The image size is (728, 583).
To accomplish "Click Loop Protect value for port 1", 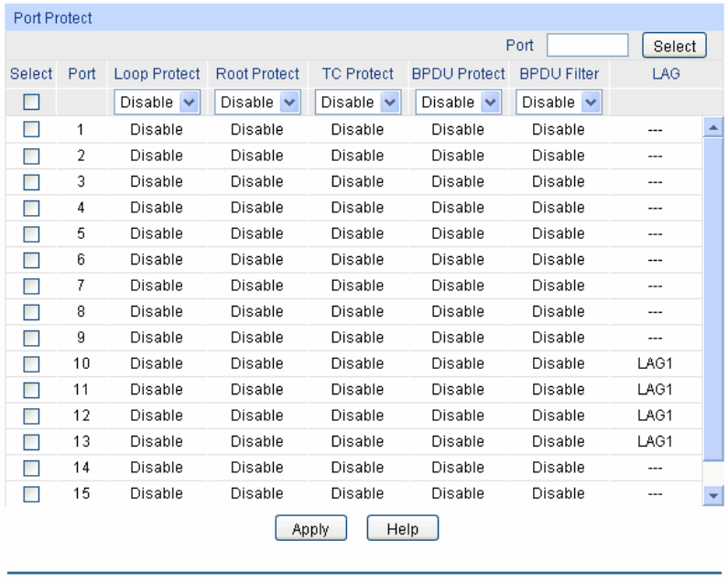I will pos(157,129).
